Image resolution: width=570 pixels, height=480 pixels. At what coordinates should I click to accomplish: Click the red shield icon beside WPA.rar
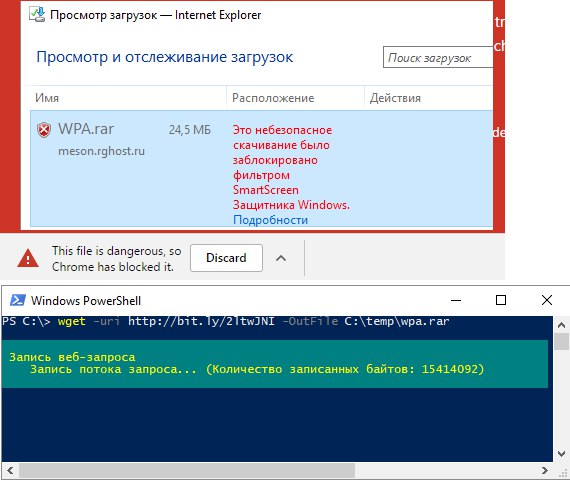click(x=44, y=130)
